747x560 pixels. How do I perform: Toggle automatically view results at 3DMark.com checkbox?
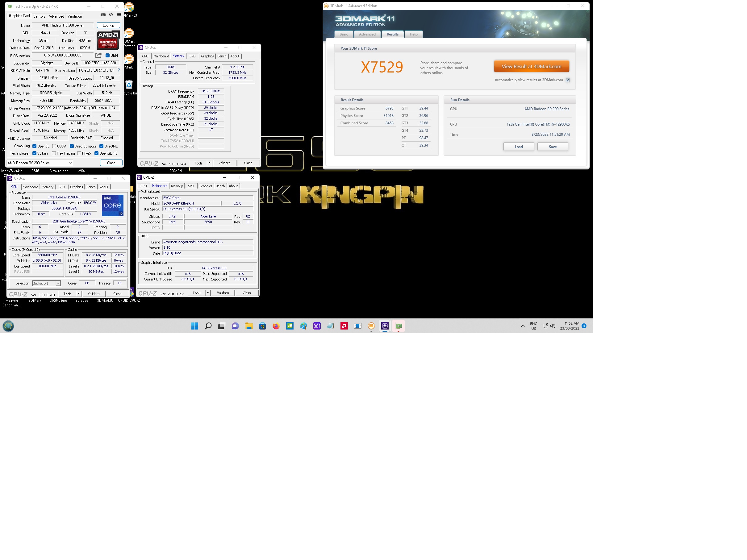click(568, 80)
